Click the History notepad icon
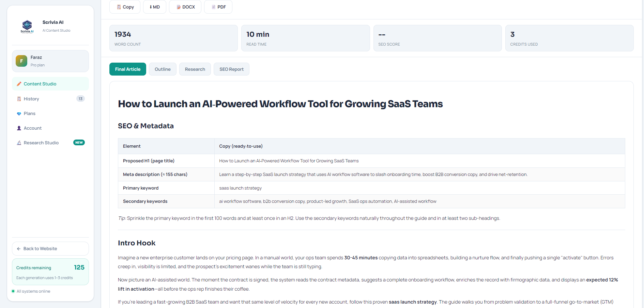Viewport: 644px width, 308px height. click(x=19, y=99)
